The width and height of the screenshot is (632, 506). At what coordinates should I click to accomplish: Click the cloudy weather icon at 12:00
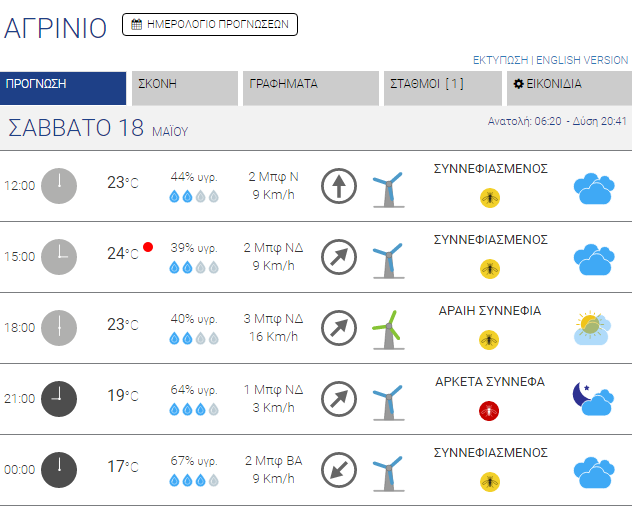pyautogui.click(x=593, y=187)
